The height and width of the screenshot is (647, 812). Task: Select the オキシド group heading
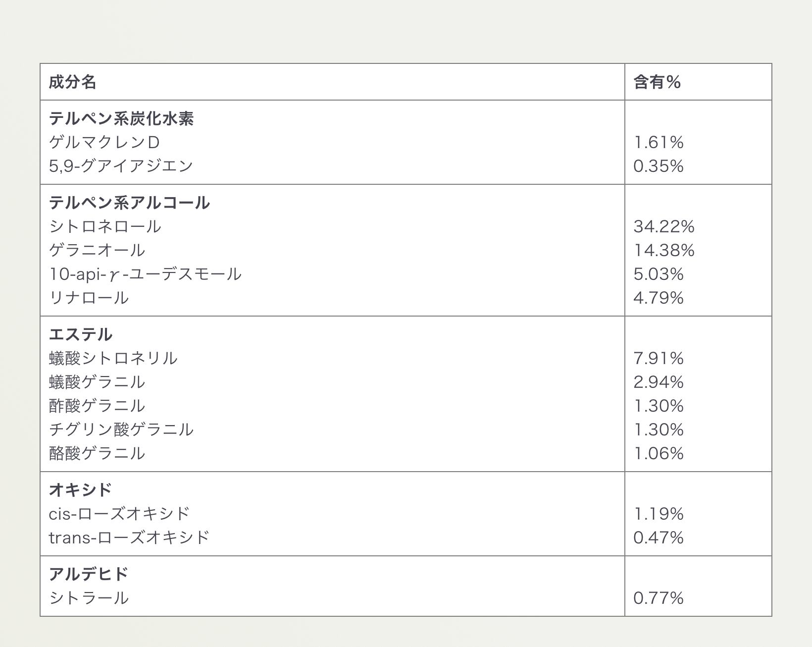pos(81,490)
